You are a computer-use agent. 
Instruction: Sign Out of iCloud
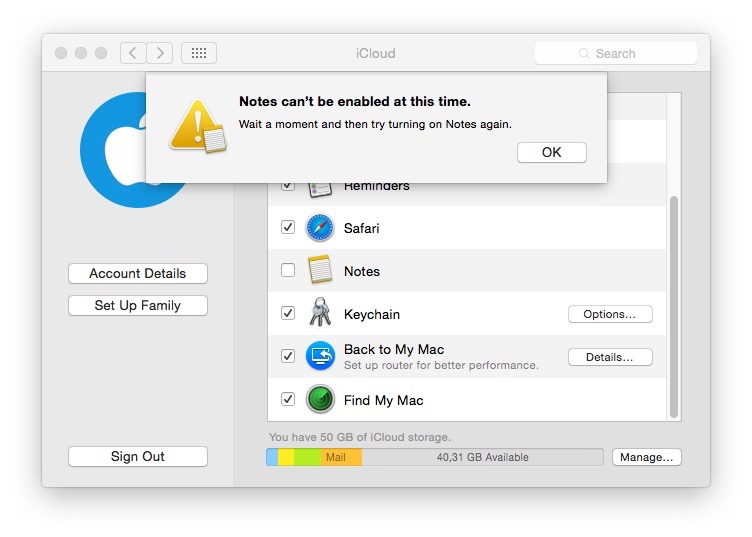coord(138,456)
